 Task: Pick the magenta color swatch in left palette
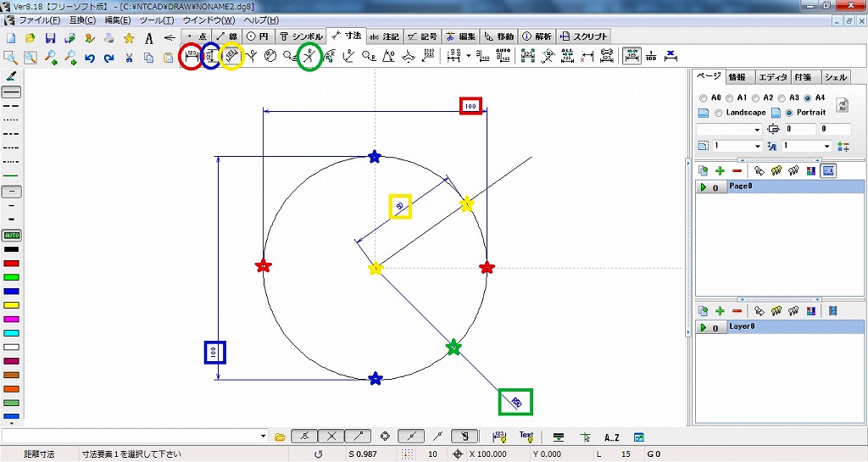12,319
